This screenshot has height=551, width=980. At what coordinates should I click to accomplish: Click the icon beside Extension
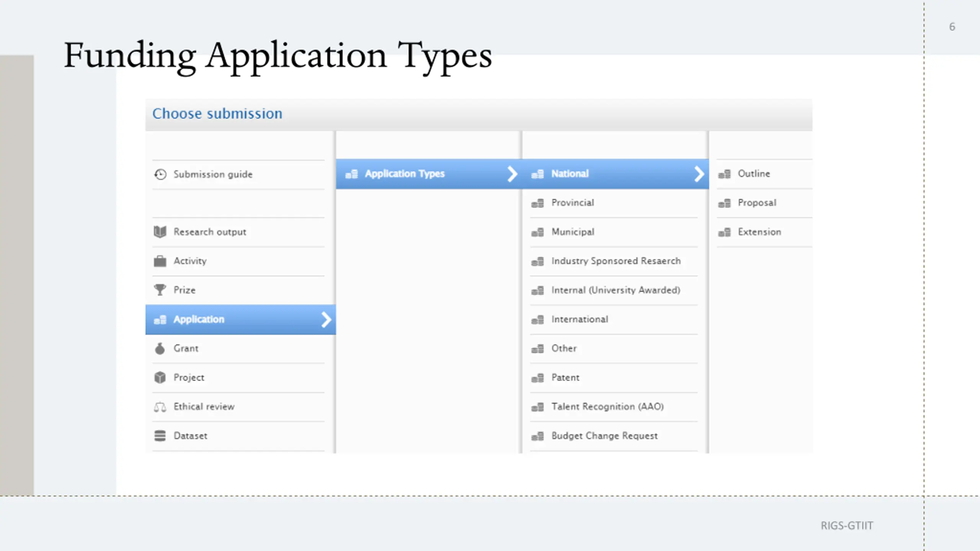pyautogui.click(x=724, y=232)
